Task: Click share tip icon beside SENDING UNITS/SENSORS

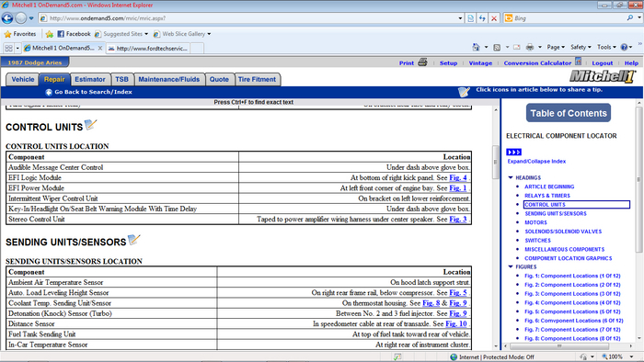Action: [134, 240]
